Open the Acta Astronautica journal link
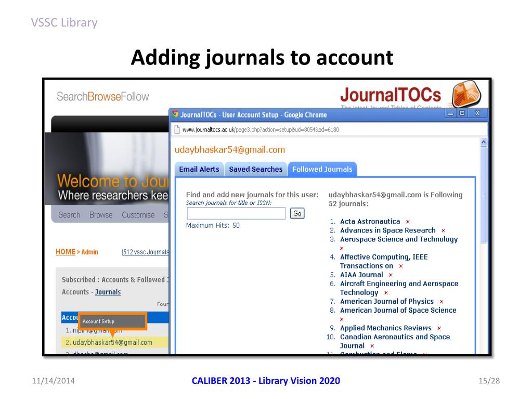This screenshot has height=399, width=532. (370, 222)
